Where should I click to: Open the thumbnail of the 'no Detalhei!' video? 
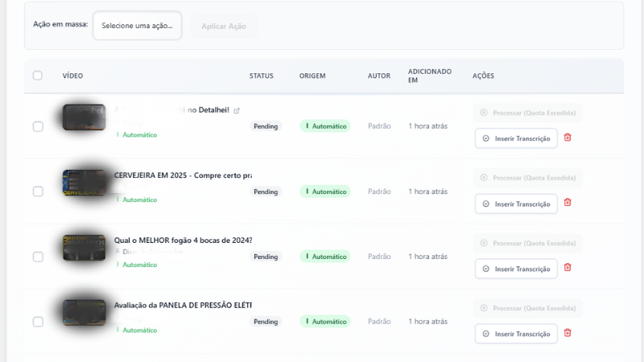(84, 117)
